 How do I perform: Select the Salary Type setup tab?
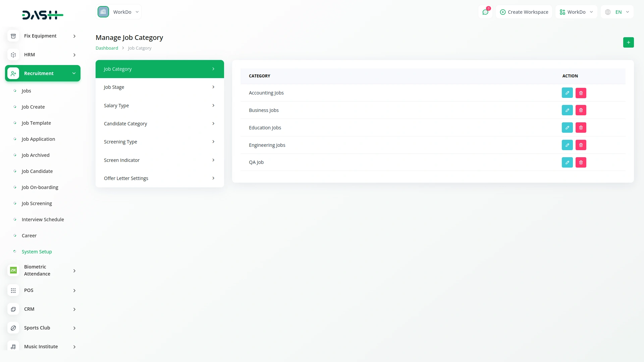click(x=160, y=106)
